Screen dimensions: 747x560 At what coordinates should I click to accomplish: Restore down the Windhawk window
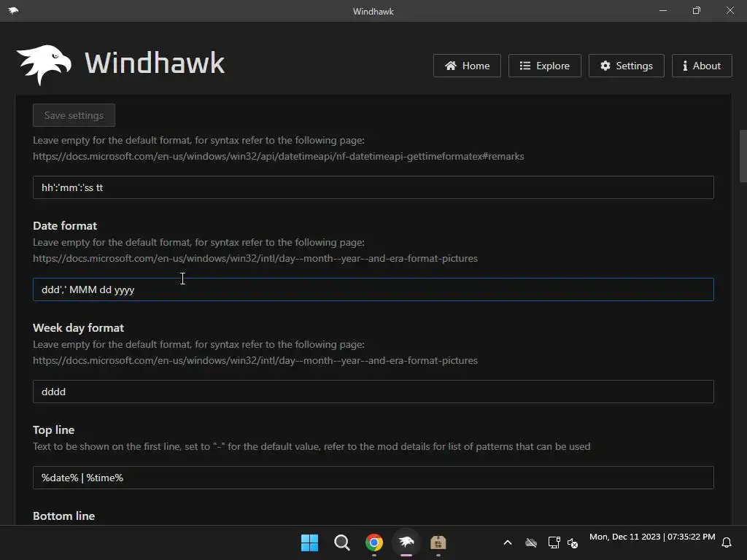[x=697, y=10]
